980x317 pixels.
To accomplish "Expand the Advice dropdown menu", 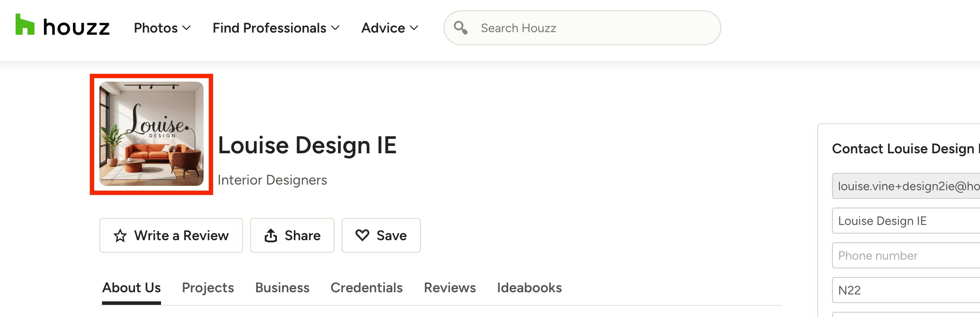I will pos(390,28).
